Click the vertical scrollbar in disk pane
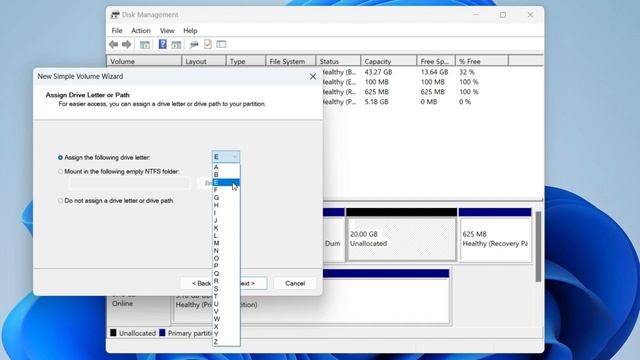 [538, 247]
